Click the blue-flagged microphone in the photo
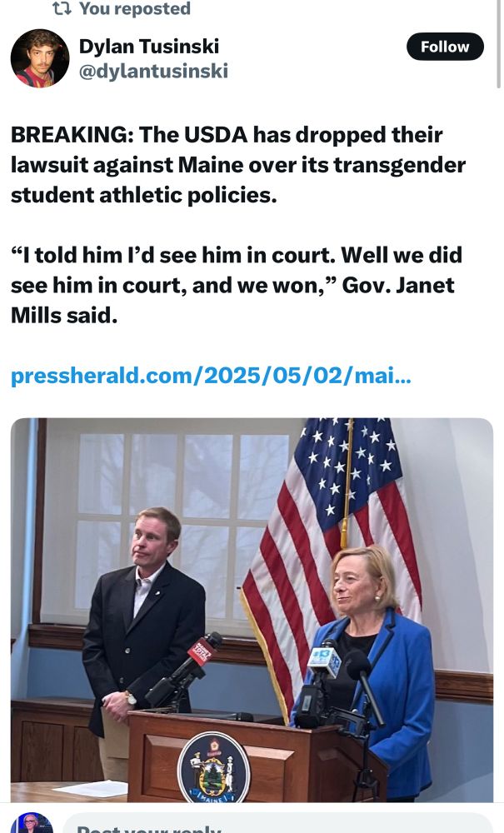The width and height of the screenshot is (504, 833). tap(325, 662)
